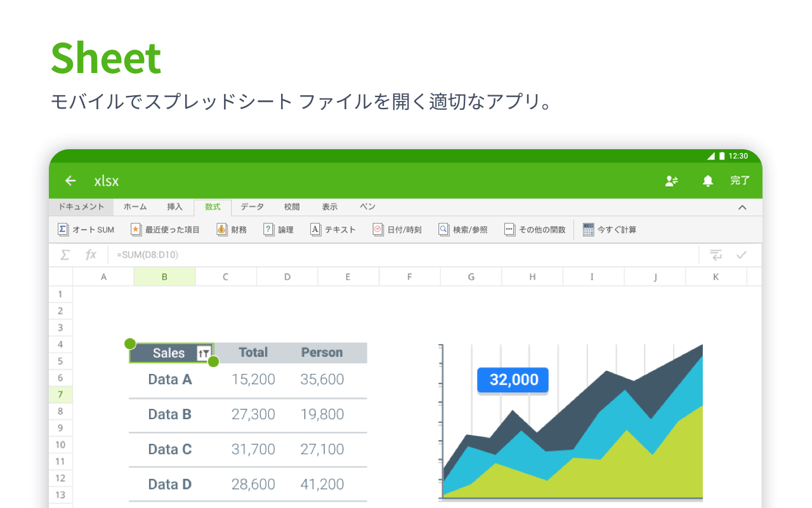The width and height of the screenshot is (812, 508).
Task: Open 検索/参照 lookup functions icon
Action: pyautogui.click(x=444, y=229)
